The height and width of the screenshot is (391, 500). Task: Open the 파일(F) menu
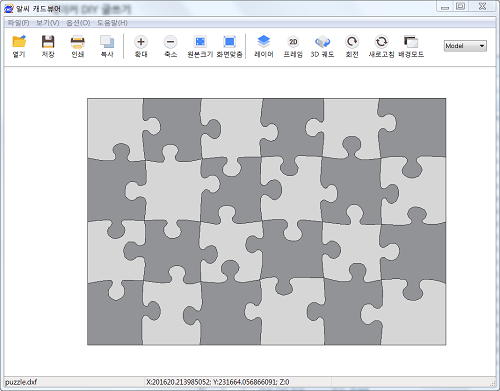(x=18, y=23)
